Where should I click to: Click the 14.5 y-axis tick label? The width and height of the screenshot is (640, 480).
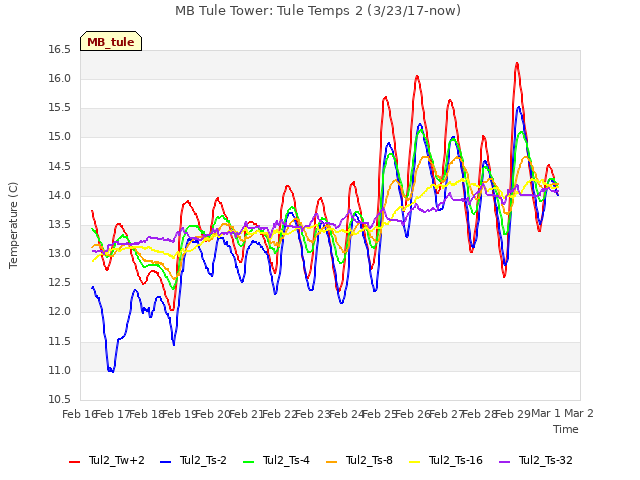(x=60, y=167)
